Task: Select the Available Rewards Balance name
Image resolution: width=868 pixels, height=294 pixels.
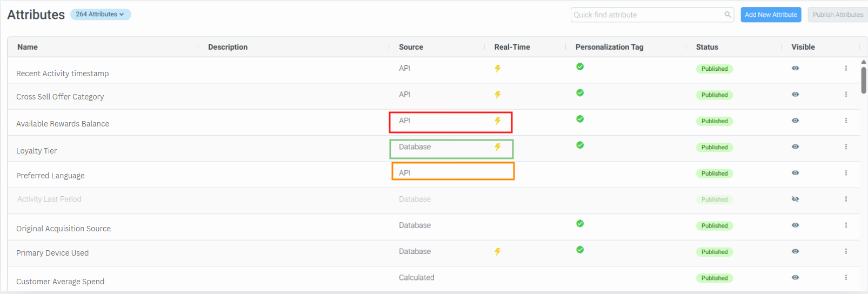Action: [63, 124]
